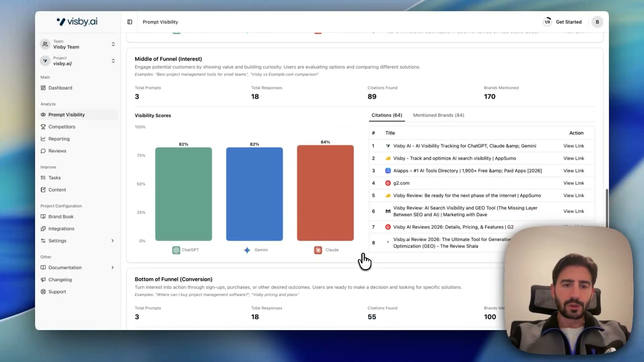Open the visby.ai/ project switcher dropdown
The height and width of the screenshot is (362, 644).
(78, 61)
